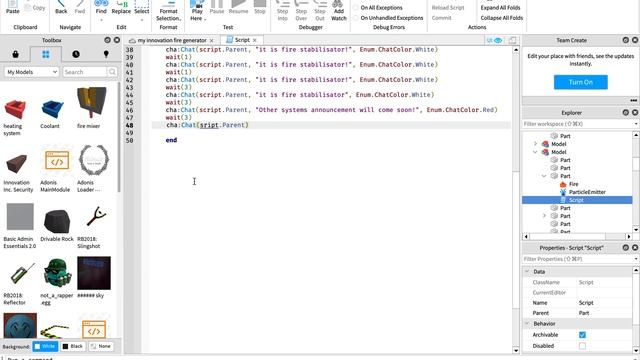Expand the collapsed Model in Explorer
Viewport: 640px width, 360px height.
(535, 144)
